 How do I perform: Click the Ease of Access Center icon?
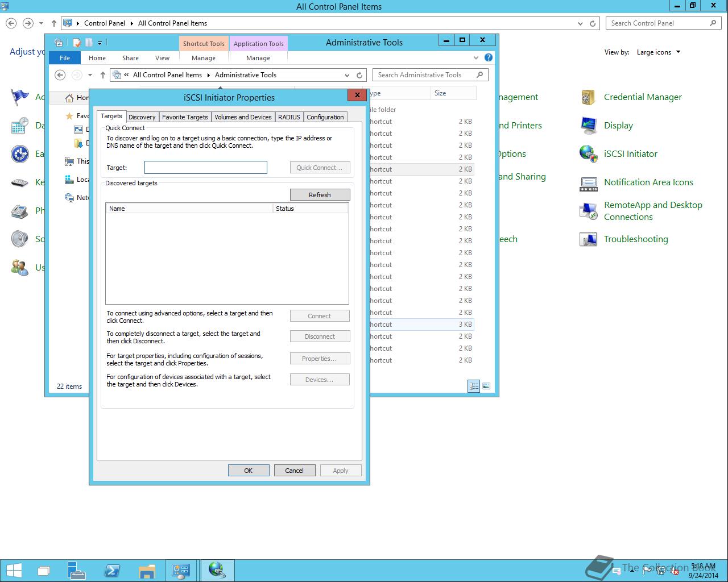coord(20,154)
